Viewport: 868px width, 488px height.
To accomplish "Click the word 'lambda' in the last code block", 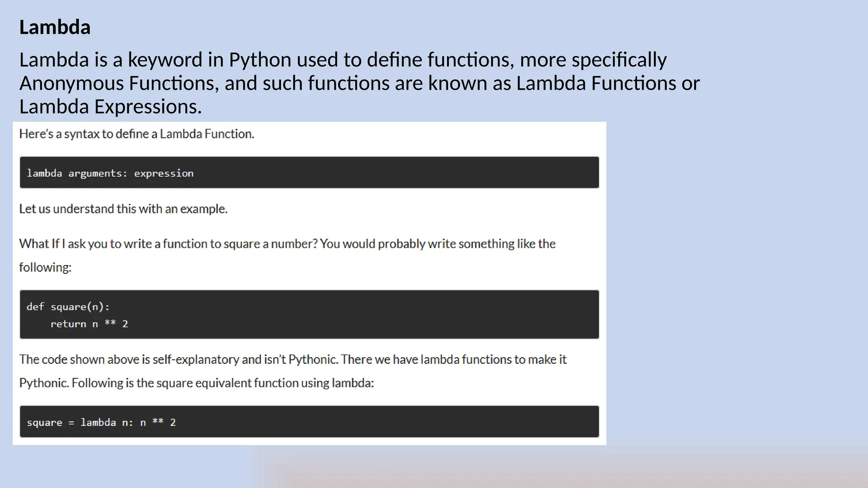I will (x=98, y=422).
